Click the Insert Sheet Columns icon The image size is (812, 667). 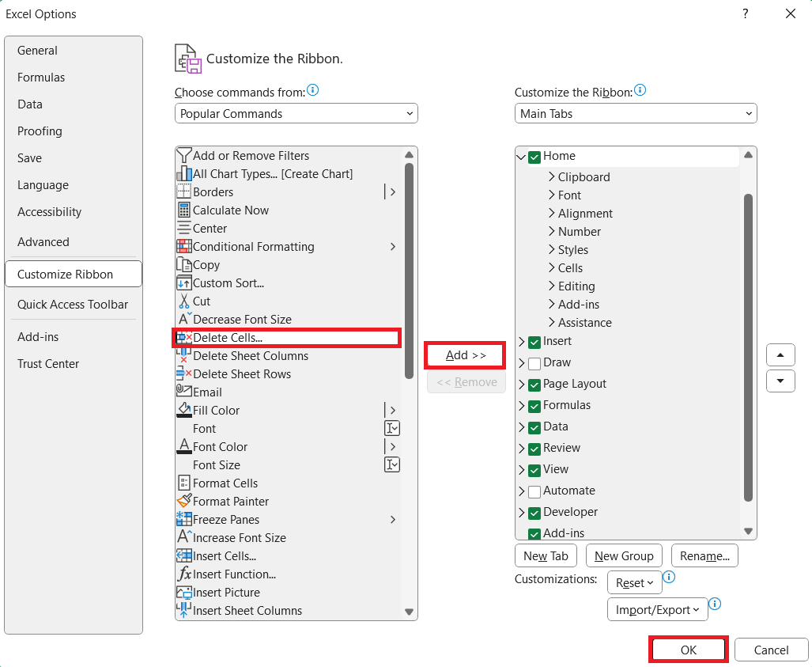pyautogui.click(x=184, y=610)
